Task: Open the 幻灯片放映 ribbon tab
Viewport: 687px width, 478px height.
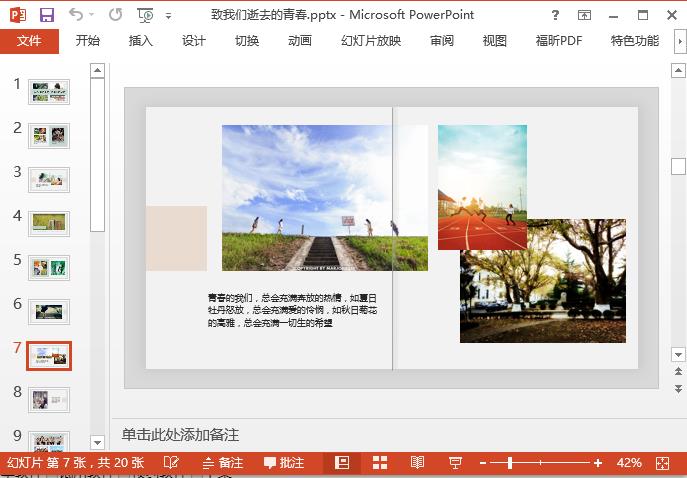Action: pyautogui.click(x=371, y=41)
